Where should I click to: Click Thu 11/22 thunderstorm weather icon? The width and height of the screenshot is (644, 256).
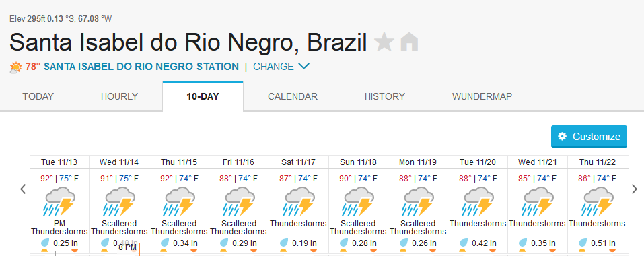point(597,201)
